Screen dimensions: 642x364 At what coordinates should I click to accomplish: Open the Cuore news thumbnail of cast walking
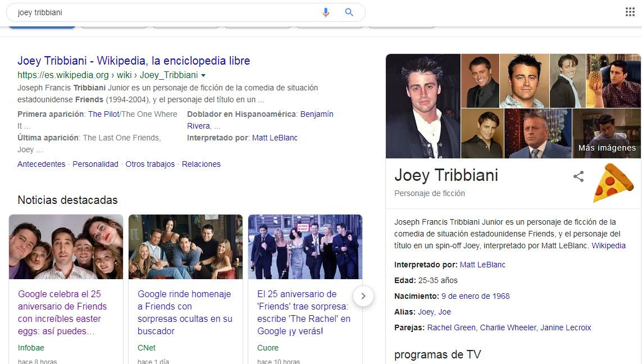[305, 247]
